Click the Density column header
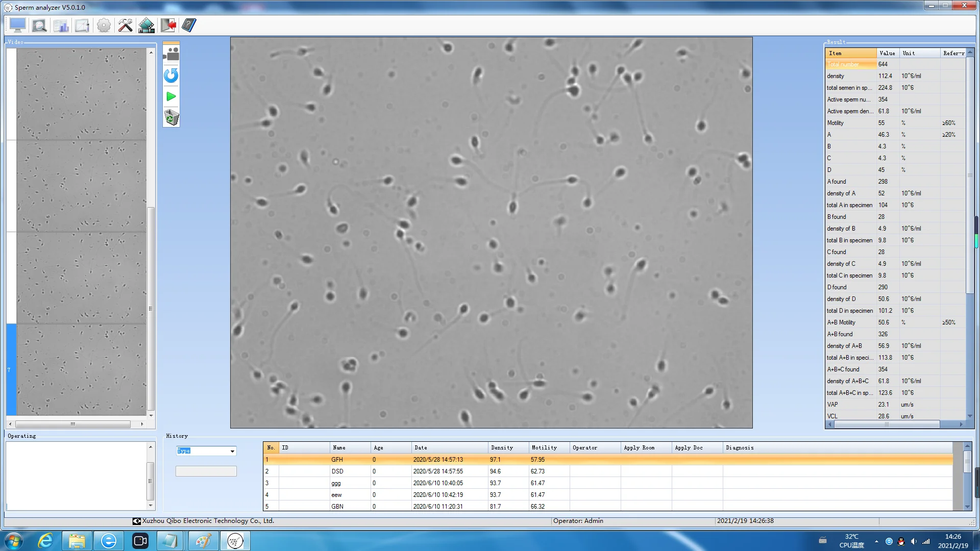980x551 pixels. [x=502, y=447]
